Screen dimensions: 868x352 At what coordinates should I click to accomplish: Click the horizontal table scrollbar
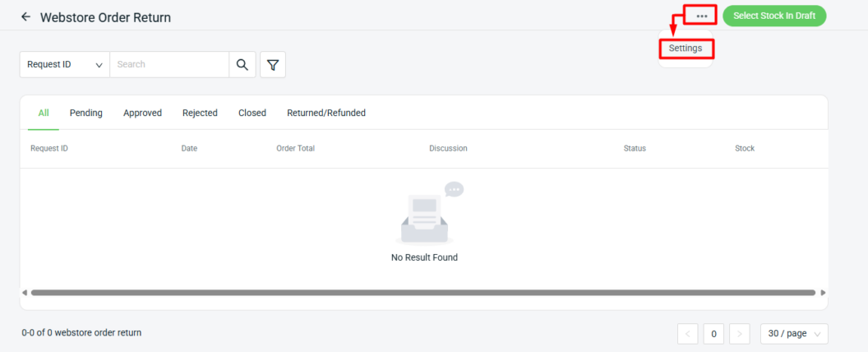[x=422, y=292]
